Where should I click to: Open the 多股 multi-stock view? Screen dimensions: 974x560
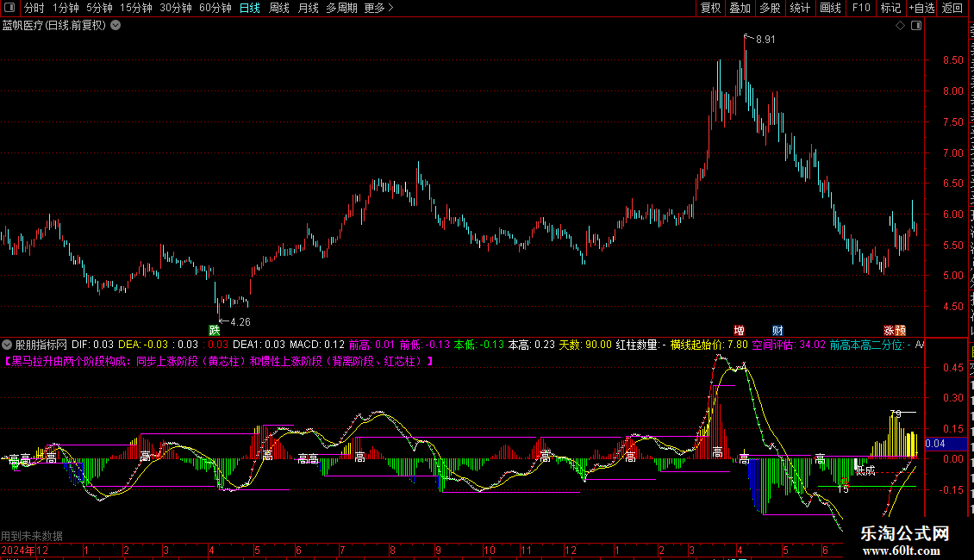(771, 8)
